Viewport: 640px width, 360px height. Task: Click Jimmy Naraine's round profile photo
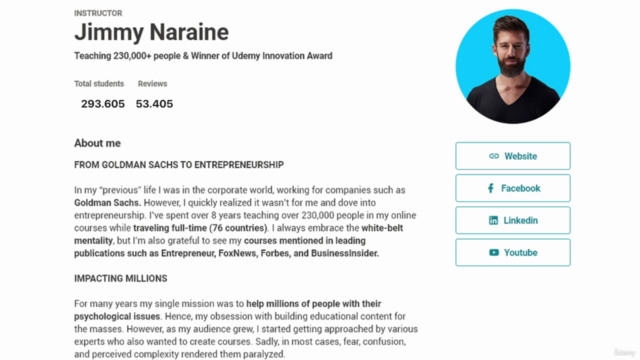(513, 66)
